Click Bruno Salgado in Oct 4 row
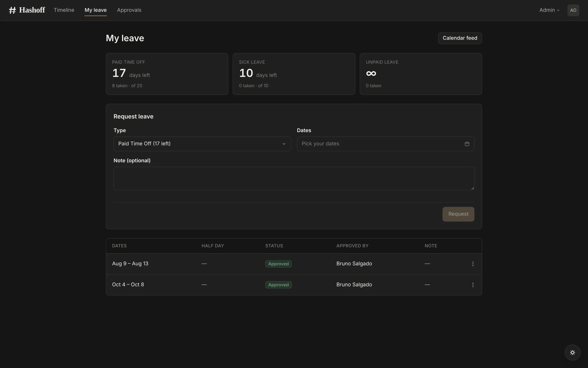 [354, 284]
